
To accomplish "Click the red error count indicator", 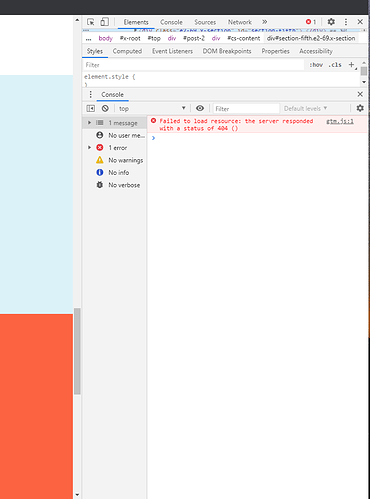I will (x=311, y=22).
